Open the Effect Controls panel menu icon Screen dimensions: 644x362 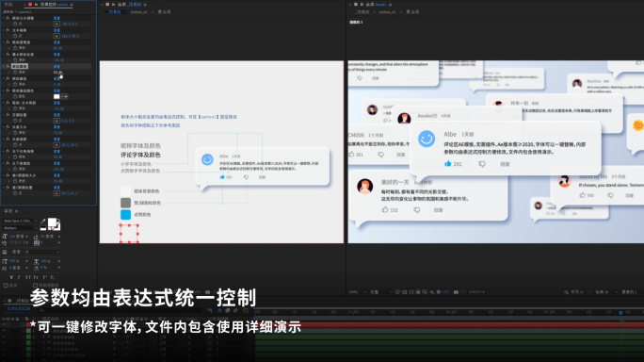tap(72, 5)
